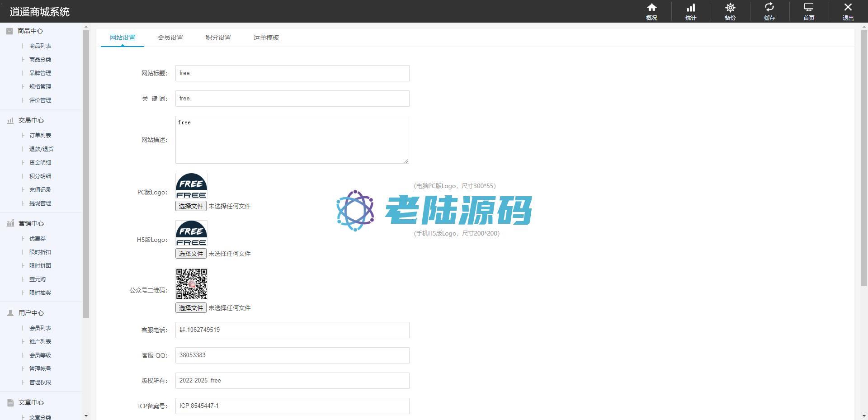Image resolution: width=868 pixels, height=420 pixels.
Task: Click the QR code thumbnail image
Action: tap(191, 284)
